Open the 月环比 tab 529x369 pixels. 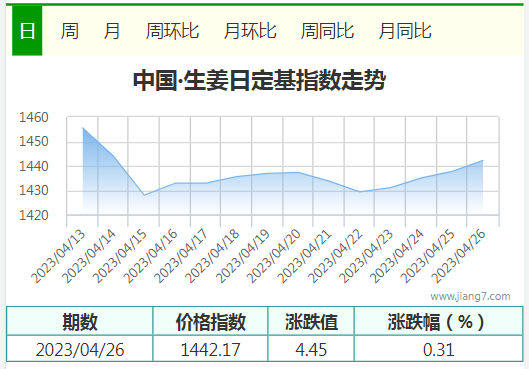[250, 31]
